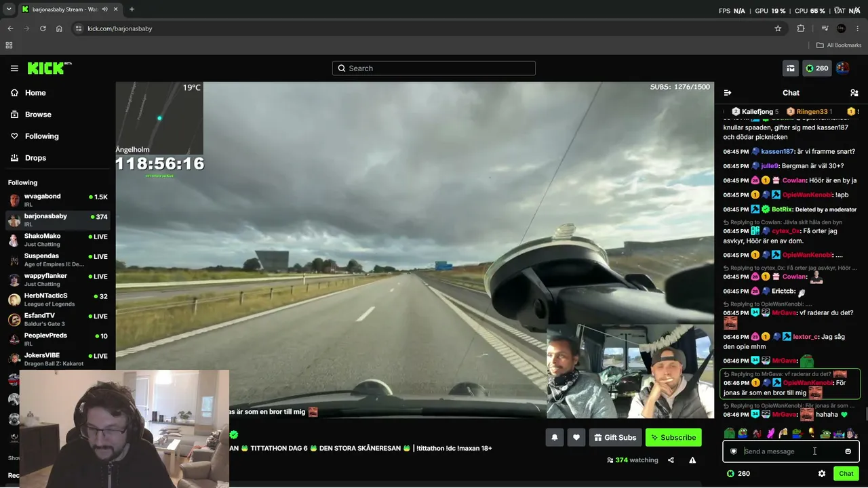The image size is (868, 488).
Task: Open Browse in the sidebar
Action: tap(38, 115)
